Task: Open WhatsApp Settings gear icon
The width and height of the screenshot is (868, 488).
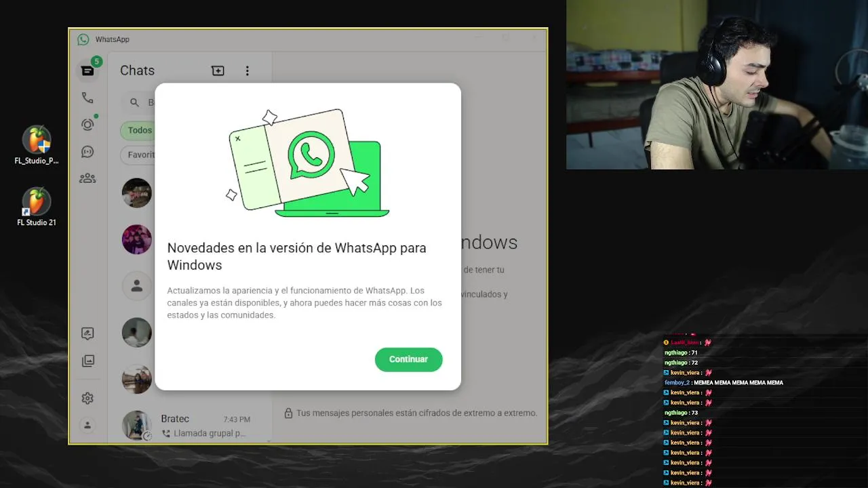Action: (x=87, y=399)
